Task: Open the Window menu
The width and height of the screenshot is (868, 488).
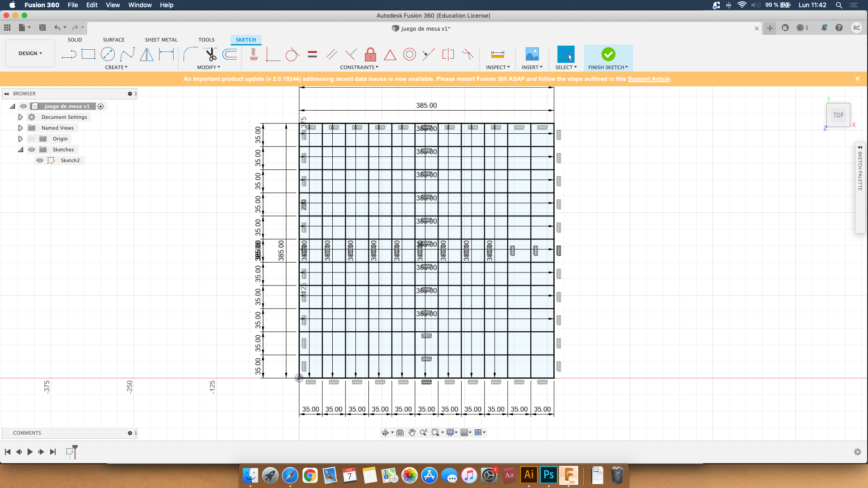Action: click(x=140, y=5)
